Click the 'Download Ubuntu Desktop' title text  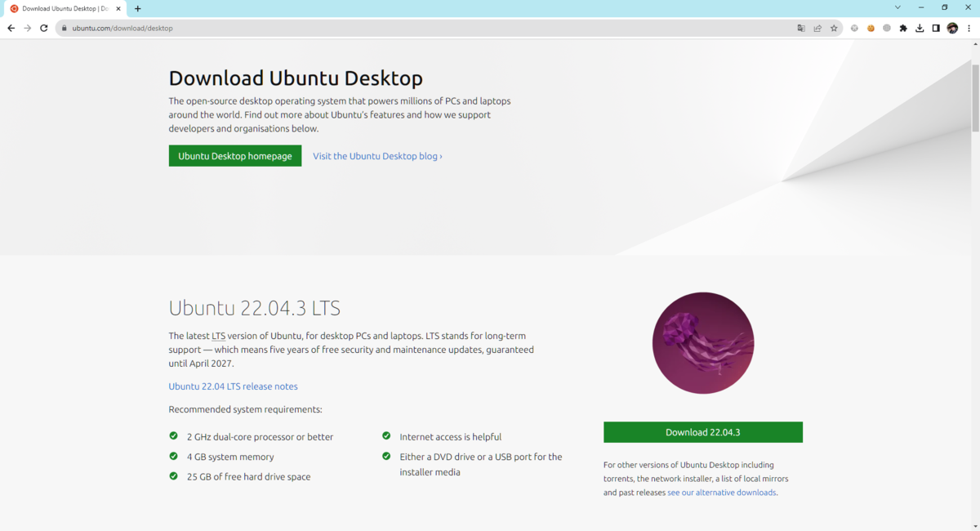tap(296, 78)
